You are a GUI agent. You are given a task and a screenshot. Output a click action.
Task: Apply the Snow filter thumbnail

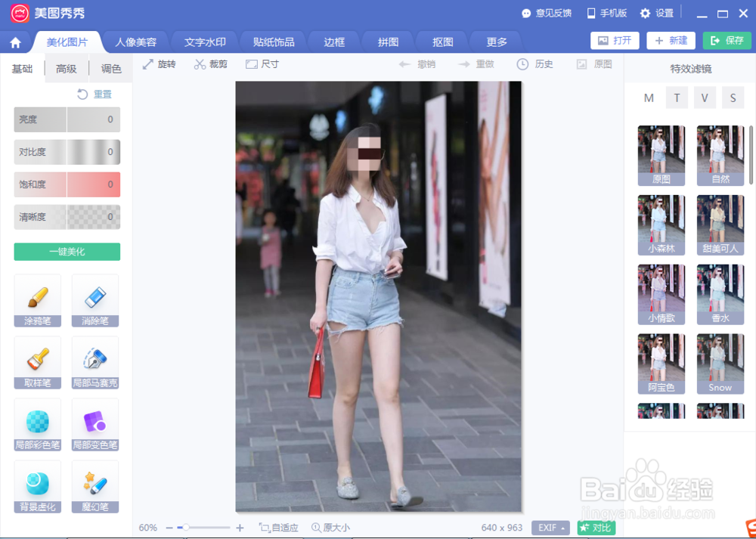(720, 364)
